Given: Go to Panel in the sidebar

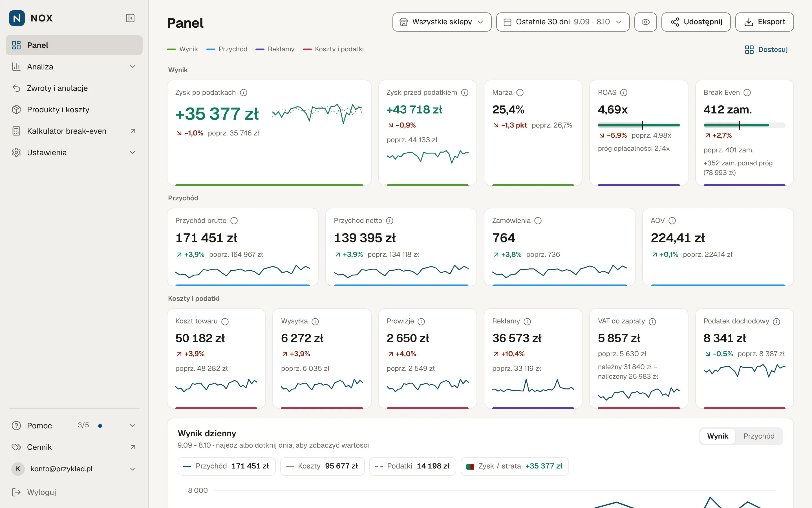Looking at the screenshot, I should 74,45.
